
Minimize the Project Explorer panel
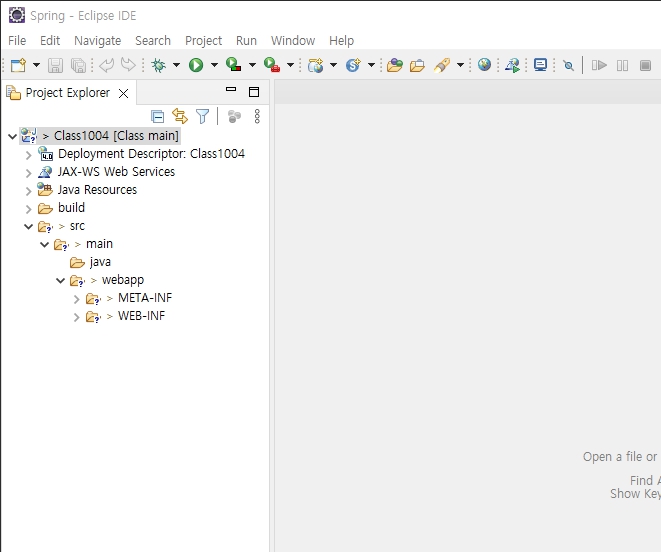(231, 89)
